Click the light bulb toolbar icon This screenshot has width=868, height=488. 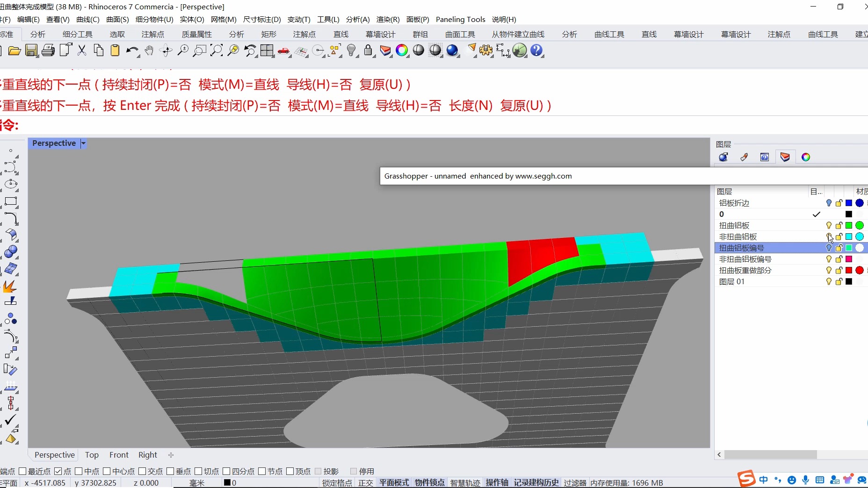pos(352,50)
